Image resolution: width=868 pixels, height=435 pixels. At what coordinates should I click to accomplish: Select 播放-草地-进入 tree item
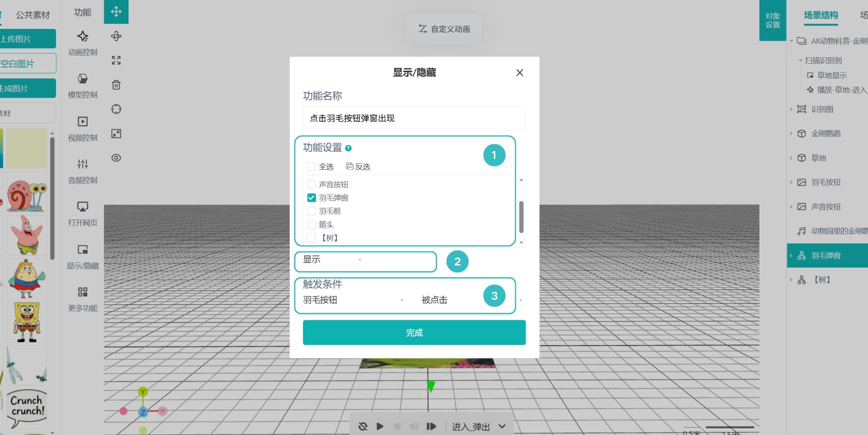pos(837,90)
